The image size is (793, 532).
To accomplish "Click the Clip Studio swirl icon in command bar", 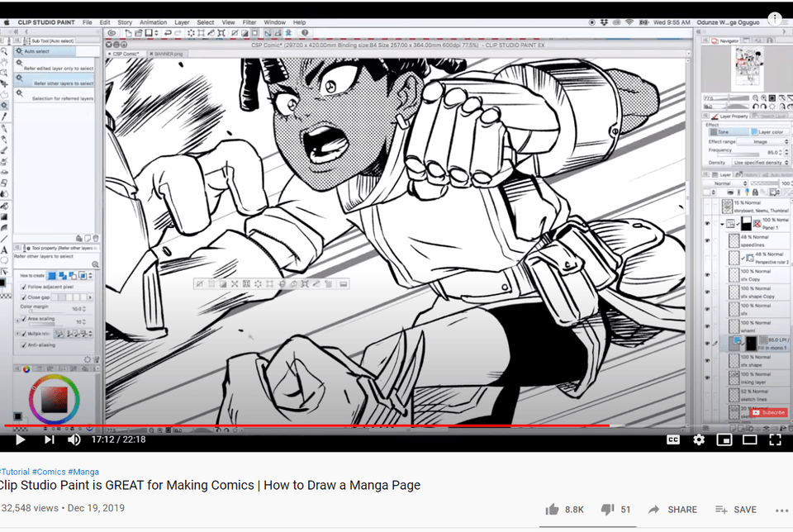I will (112, 33).
